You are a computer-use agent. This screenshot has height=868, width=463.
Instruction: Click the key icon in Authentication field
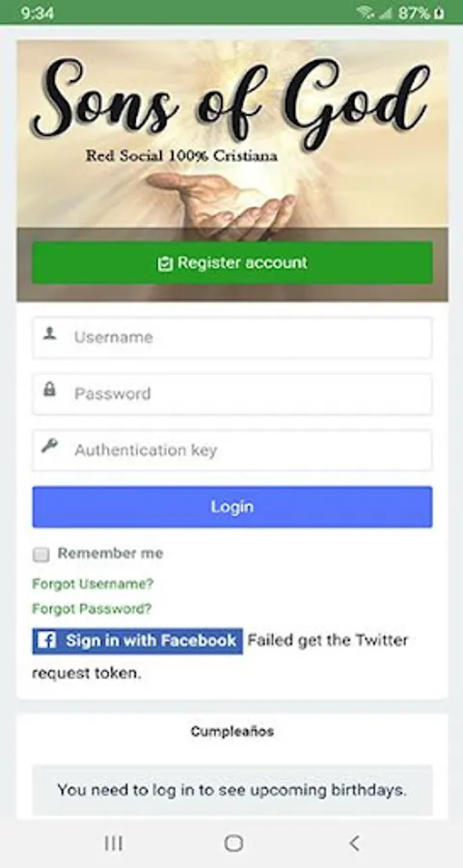[49, 445]
